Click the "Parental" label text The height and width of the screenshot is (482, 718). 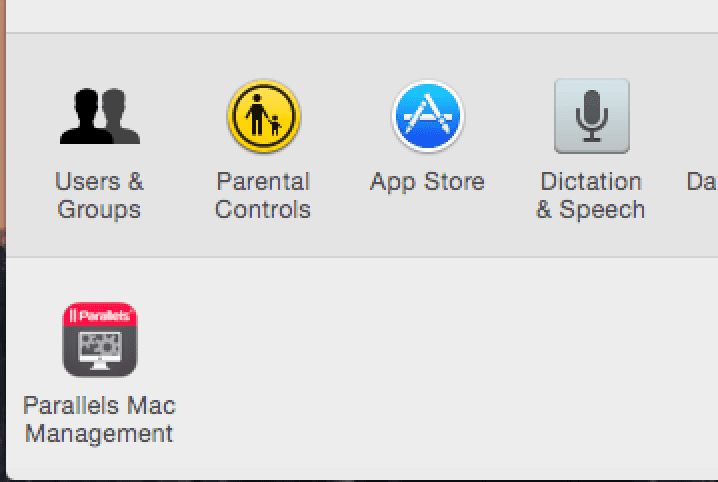pyautogui.click(x=263, y=181)
